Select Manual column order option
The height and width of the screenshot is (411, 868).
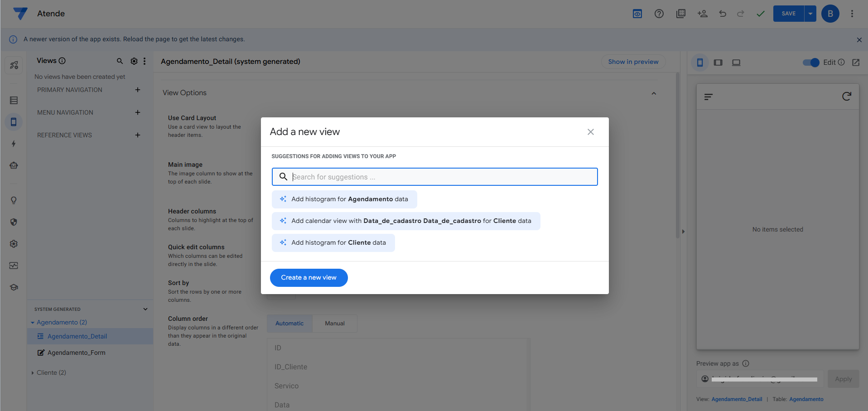(x=335, y=324)
